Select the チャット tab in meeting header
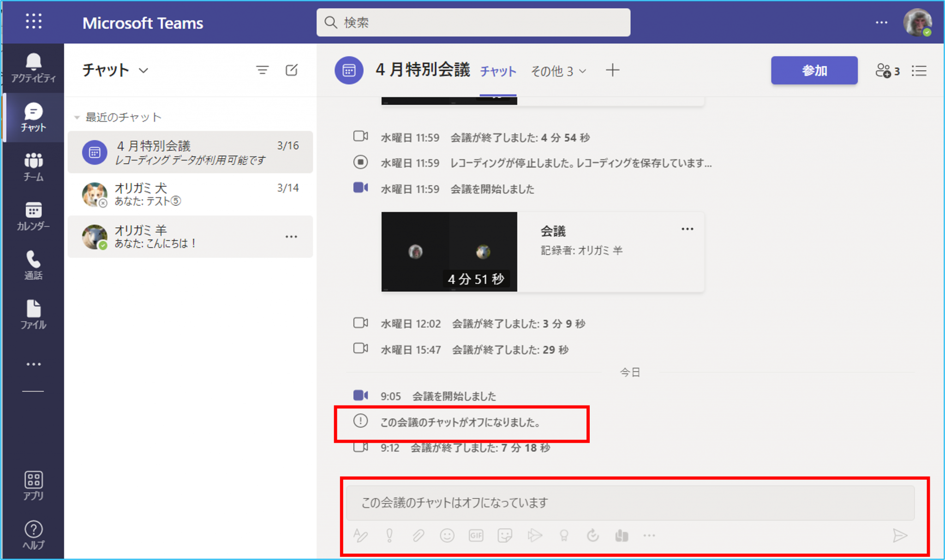This screenshot has width=945, height=560. [x=498, y=71]
